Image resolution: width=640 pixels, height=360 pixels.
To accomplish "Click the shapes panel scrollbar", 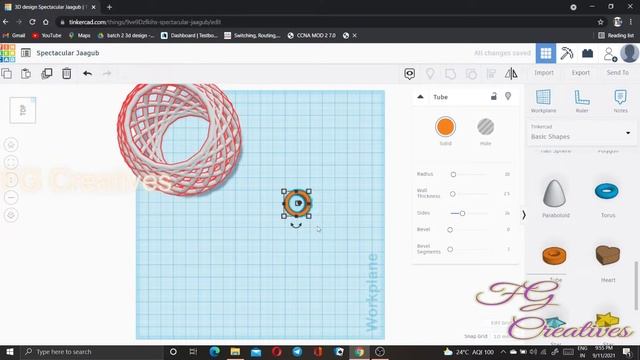I will click(636, 286).
